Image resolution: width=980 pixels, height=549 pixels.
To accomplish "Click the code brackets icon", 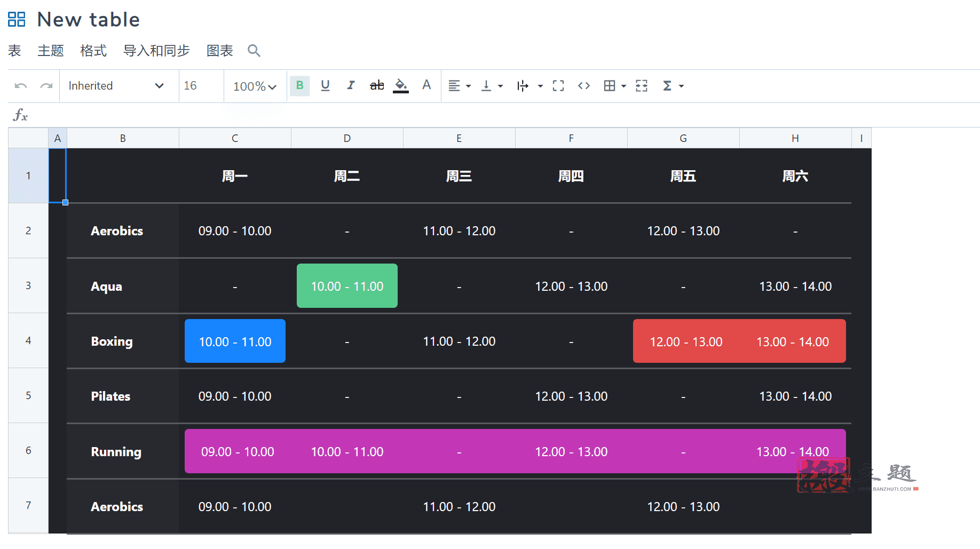I will (x=584, y=86).
